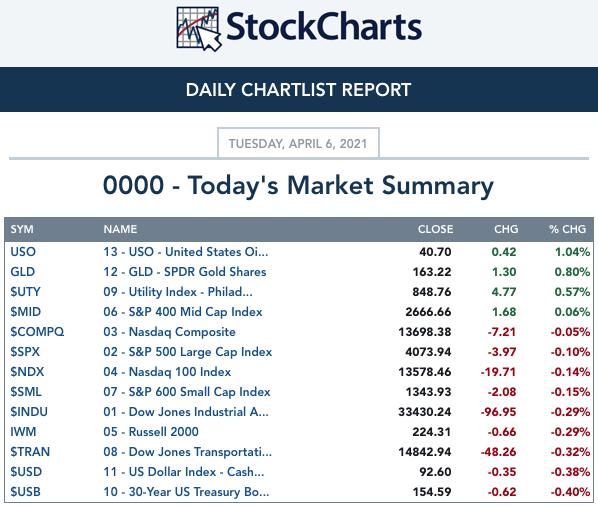Click the $INDU ticker symbol
This screenshot has height=507, width=598.
29,412
